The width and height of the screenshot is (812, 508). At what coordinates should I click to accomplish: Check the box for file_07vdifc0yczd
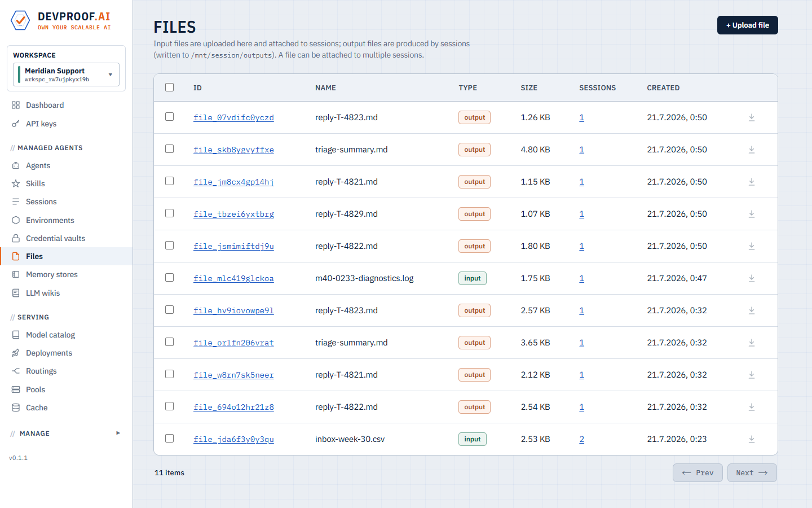[x=169, y=116]
